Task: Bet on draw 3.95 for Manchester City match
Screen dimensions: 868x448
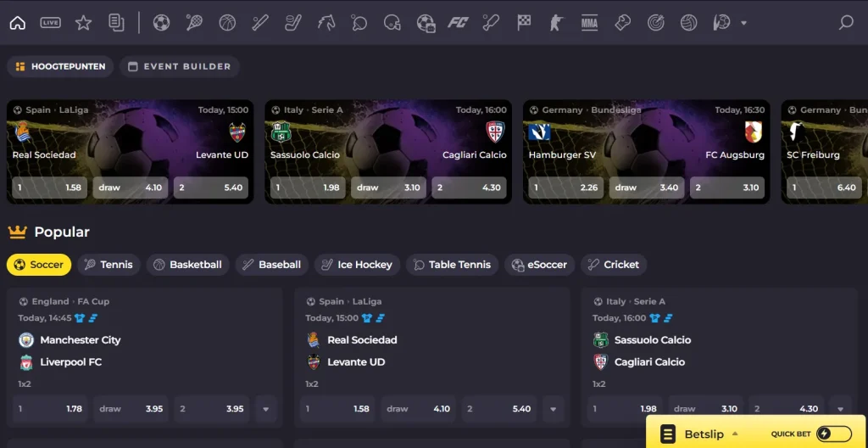Action: coord(131,409)
